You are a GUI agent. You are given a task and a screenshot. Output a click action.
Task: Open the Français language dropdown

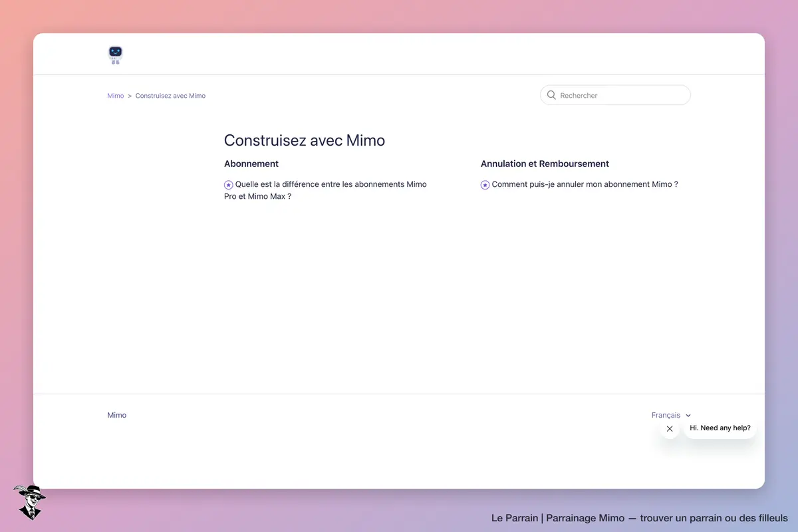(x=671, y=415)
